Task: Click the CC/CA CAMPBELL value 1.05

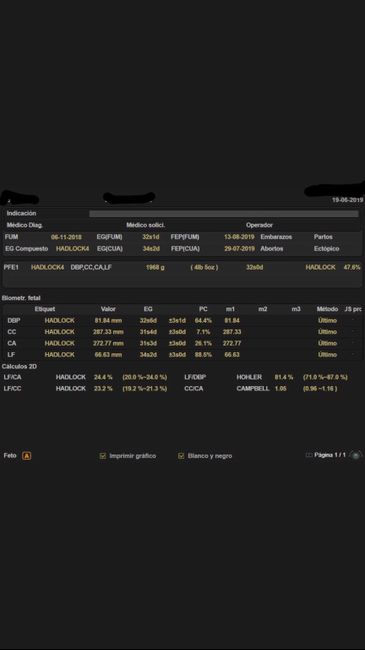Action: 280,388
